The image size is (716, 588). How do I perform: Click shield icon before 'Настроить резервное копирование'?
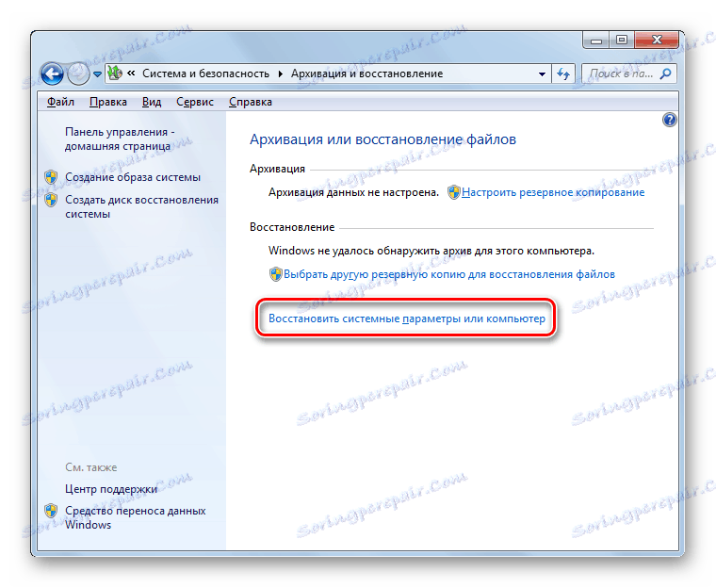click(x=454, y=192)
